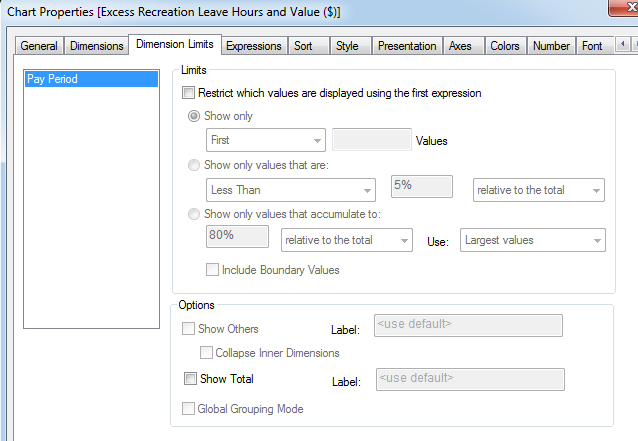Open the 'Largest values' Use dropdown

pos(532,240)
